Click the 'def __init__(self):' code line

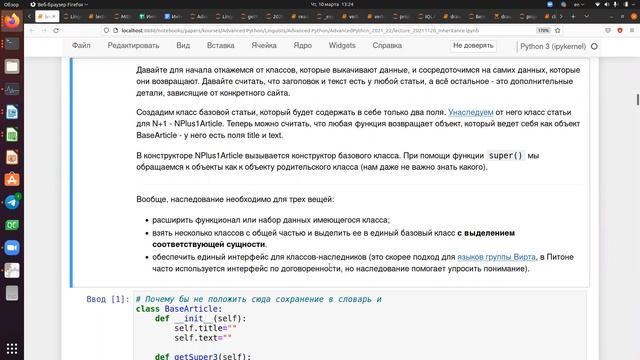pos(200,318)
